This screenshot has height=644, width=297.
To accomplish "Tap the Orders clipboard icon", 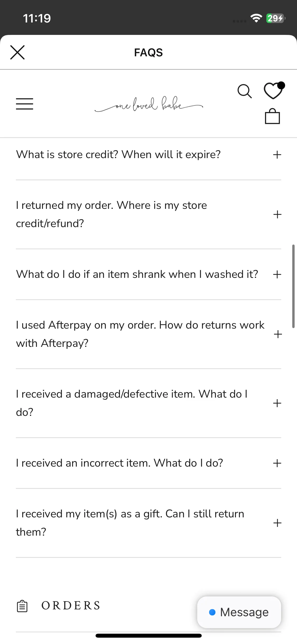I will point(22,606).
